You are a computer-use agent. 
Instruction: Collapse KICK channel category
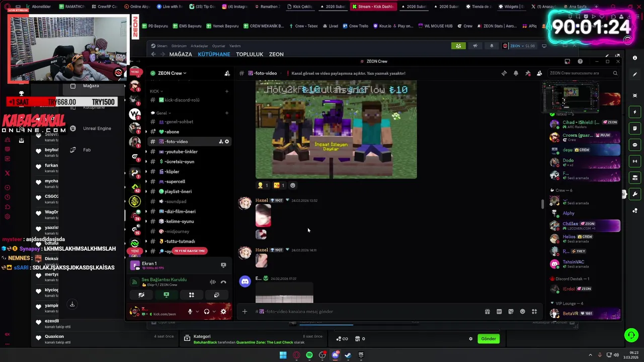coord(156,92)
